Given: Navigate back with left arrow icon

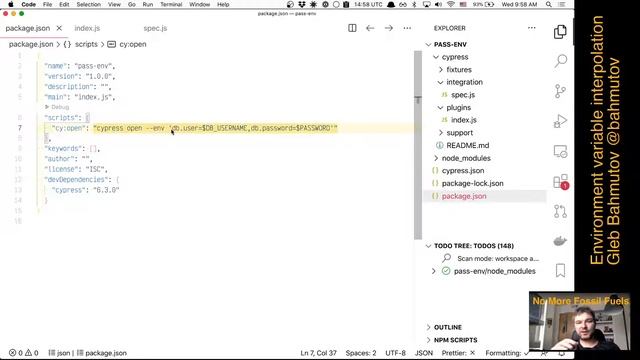Looking at the screenshot, I should pyautogui.click(x=370, y=28).
